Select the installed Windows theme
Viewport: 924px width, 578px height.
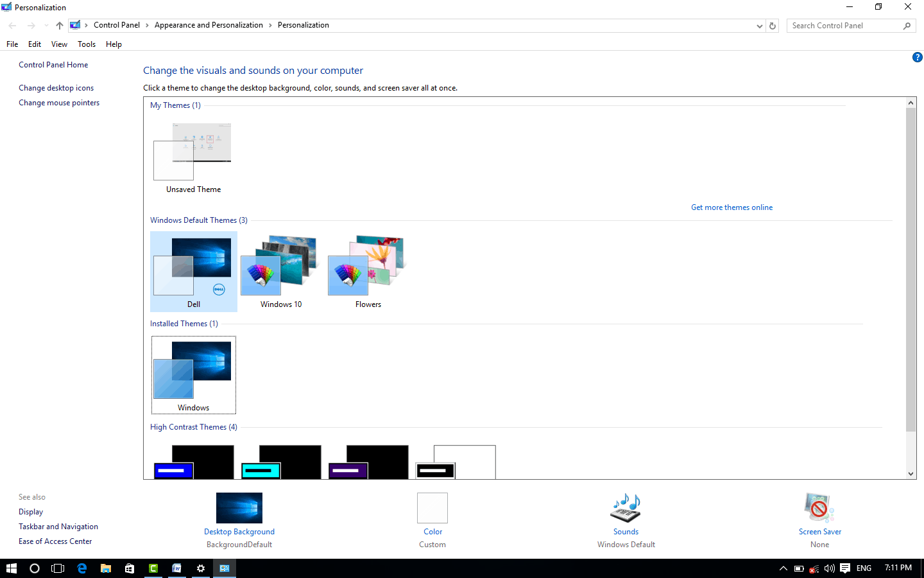pyautogui.click(x=193, y=375)
